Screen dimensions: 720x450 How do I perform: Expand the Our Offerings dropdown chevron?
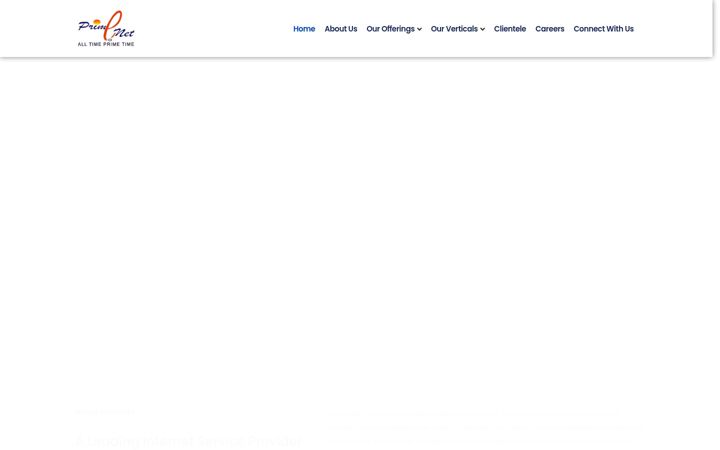419,29
